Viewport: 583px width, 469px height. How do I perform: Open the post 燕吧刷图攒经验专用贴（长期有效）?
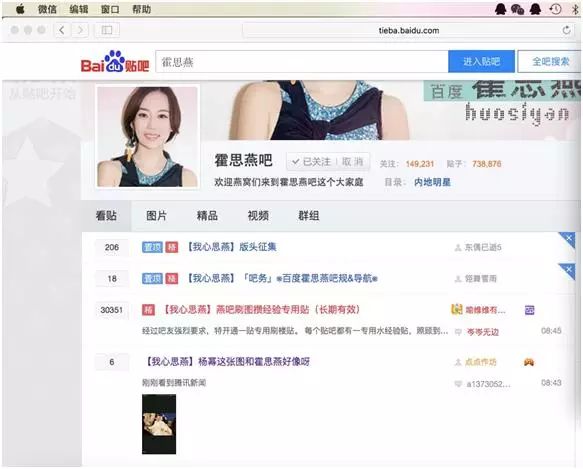click(261, 309)
